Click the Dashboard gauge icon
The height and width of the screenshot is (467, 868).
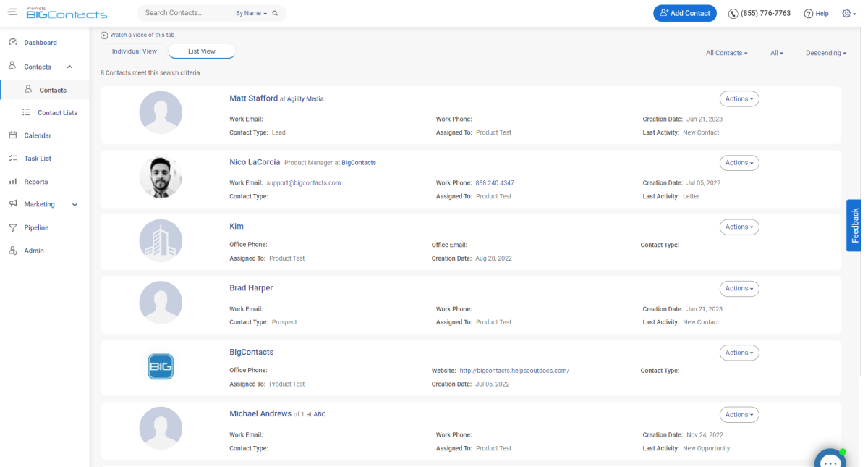(x=13, y=43)
